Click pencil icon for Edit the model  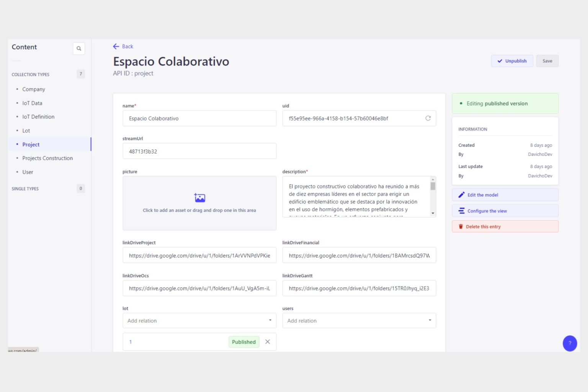462,195
